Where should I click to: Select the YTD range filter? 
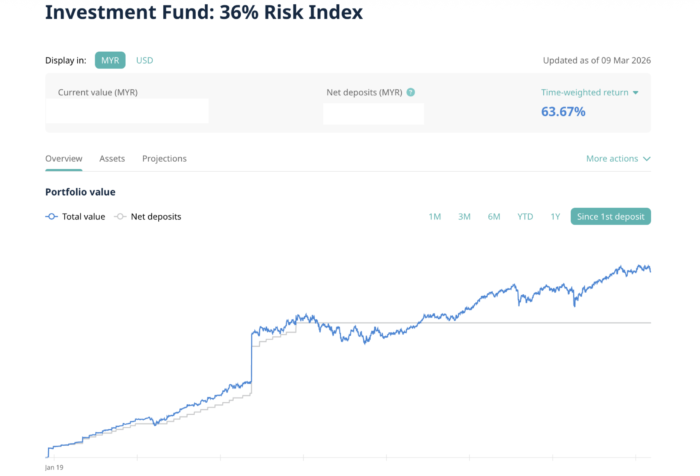click(525, 216)
